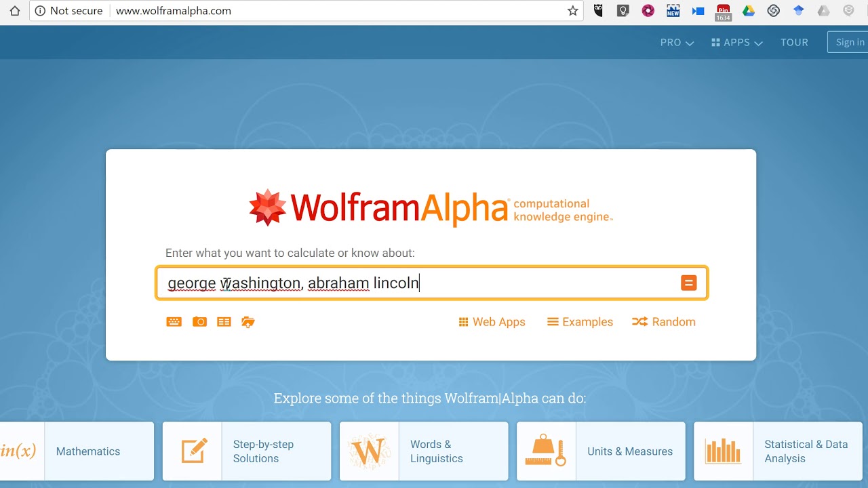Screen dimensions: 868x488
Task: Click the NEW badge extension icon
Action: (673, 11)
